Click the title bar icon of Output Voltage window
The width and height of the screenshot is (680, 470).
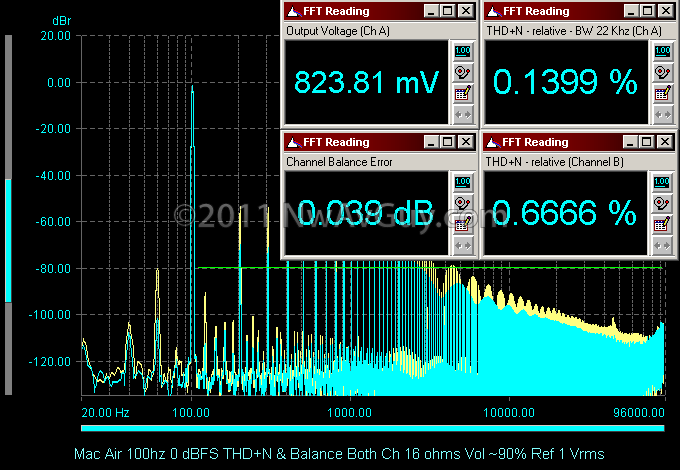pyautogui.click(x=294, y=11)
